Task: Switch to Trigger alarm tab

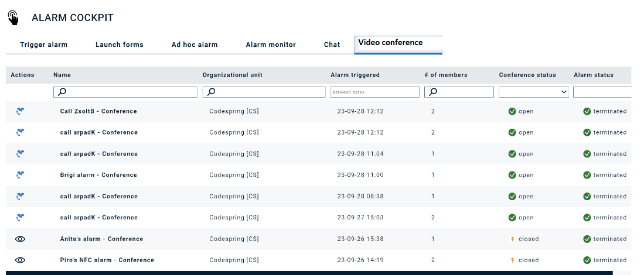Action: [x=43, y=44]
